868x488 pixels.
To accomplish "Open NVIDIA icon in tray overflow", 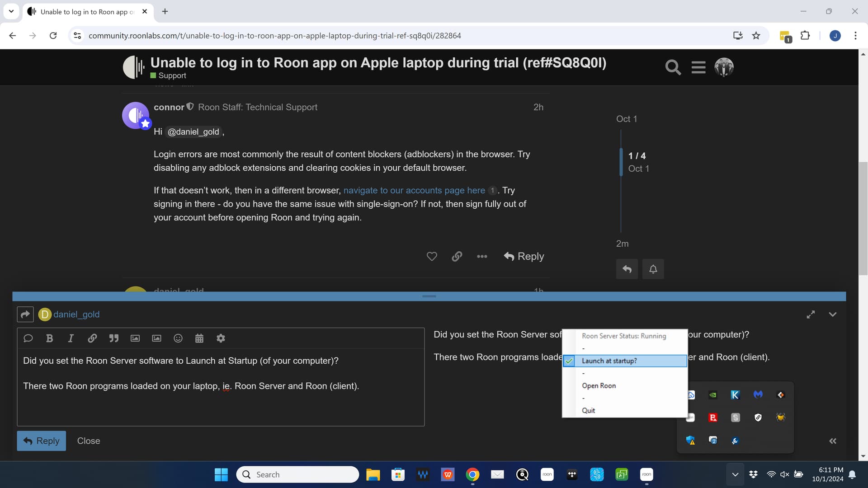I will [713, 394].
